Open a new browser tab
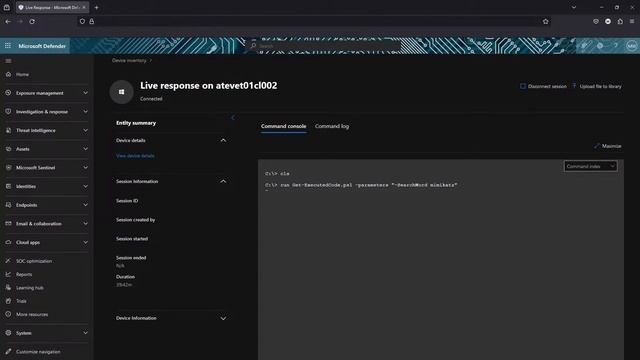This screenshot has height=360, width=640. click(96, 7)
